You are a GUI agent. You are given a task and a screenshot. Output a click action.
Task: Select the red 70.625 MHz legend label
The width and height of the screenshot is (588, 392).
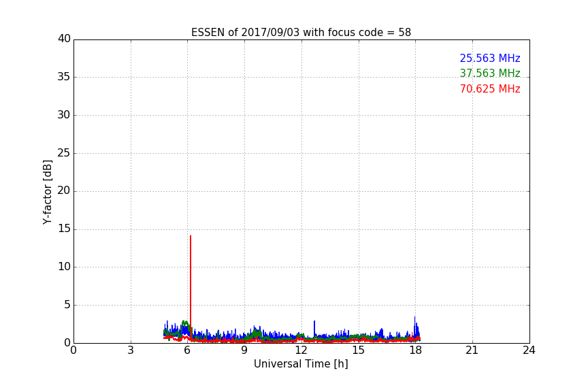[x=490, y=89]
